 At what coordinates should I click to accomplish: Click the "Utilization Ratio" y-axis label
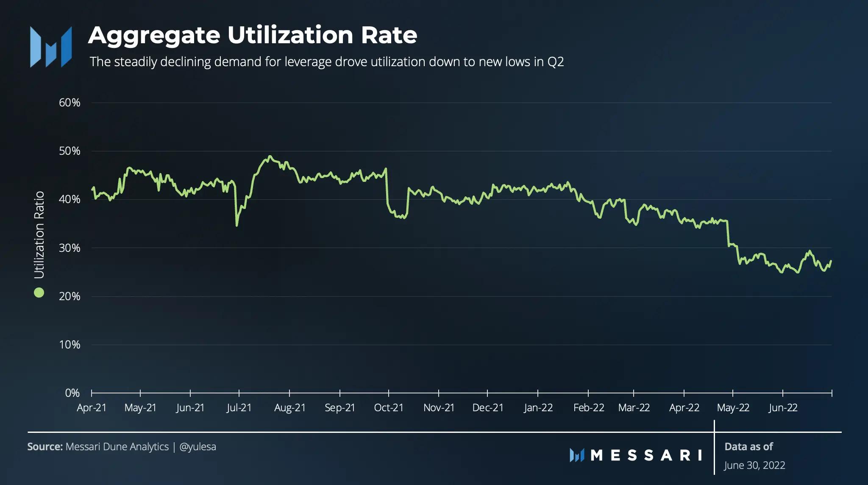[39, 234]
